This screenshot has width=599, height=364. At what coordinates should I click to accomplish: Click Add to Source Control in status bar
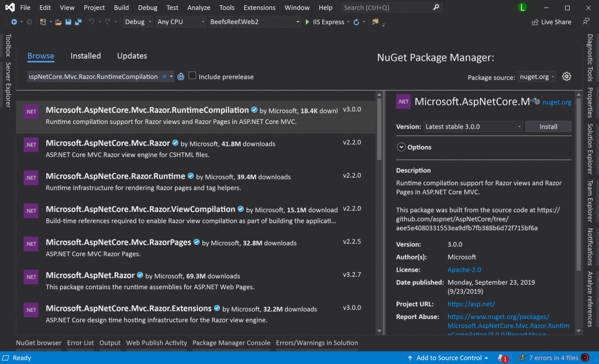tap(449, 358)
